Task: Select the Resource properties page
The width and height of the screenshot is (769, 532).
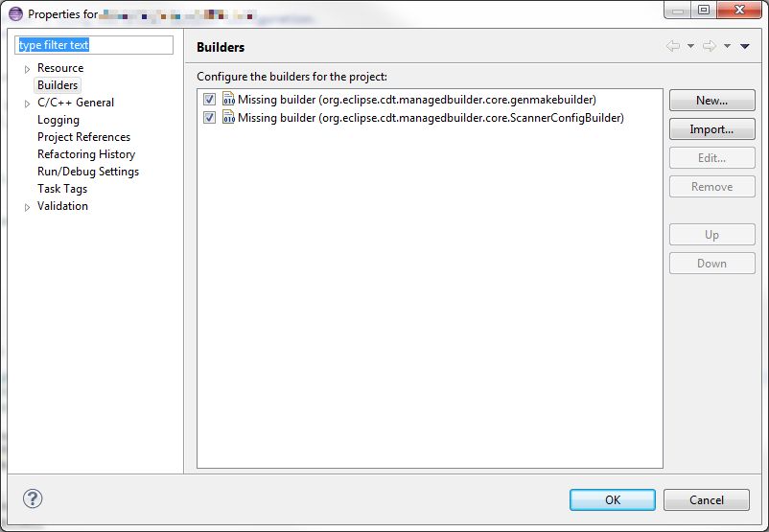Action: tap(60, 68)
